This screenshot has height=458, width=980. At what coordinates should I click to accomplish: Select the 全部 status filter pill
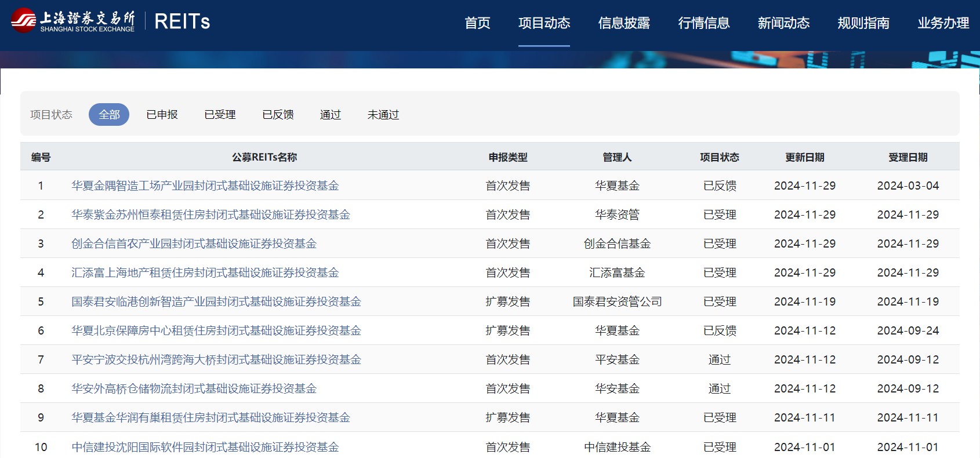coord(109,115)
